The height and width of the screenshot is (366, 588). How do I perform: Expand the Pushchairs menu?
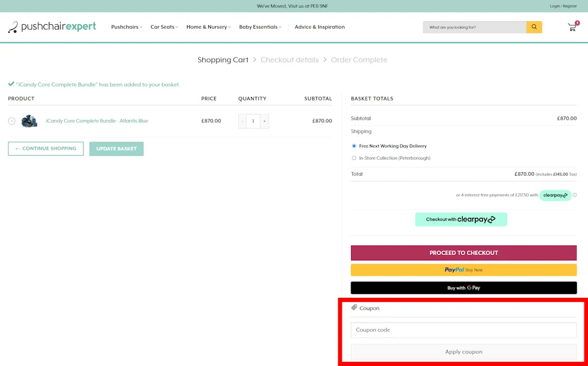pyautogui.click(x=127, y=27)
